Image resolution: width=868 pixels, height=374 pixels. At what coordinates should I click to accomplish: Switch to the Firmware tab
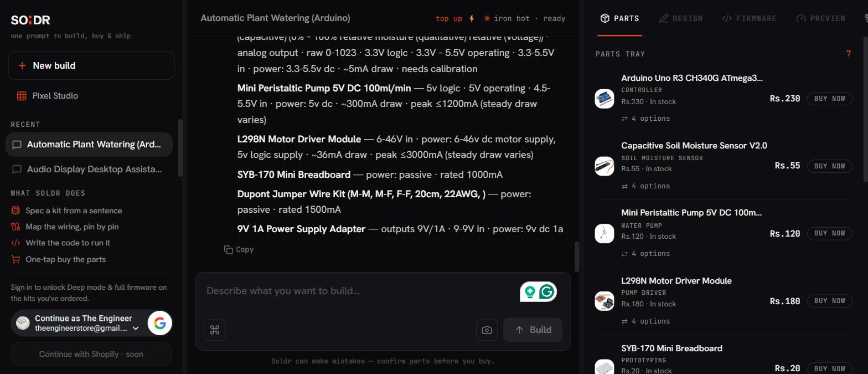[749, 18]
